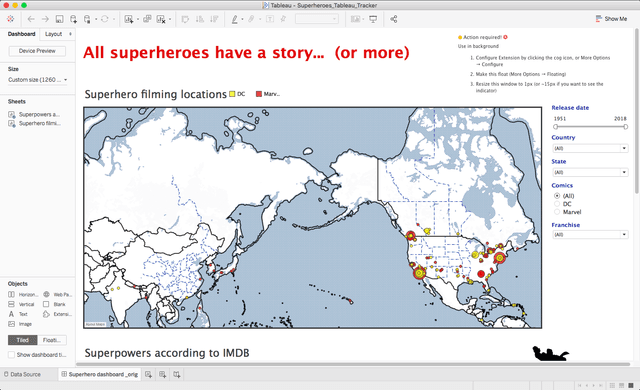
Task: Open presentation mode icon in toolbar
Action: point(373,19)
